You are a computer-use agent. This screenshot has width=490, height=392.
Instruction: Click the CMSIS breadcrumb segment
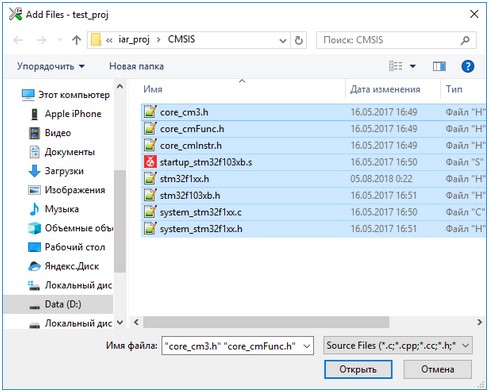coord(181,39)
